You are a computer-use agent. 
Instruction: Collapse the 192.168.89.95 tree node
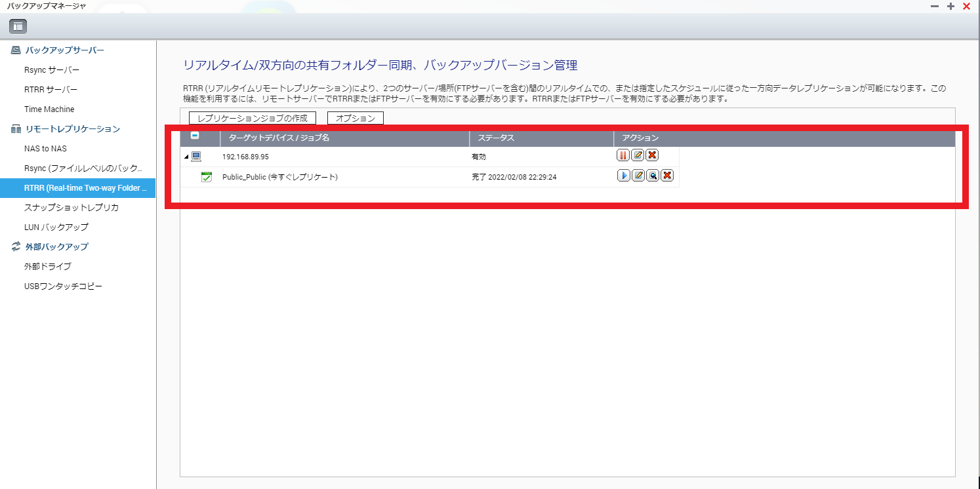click(186, 157)
